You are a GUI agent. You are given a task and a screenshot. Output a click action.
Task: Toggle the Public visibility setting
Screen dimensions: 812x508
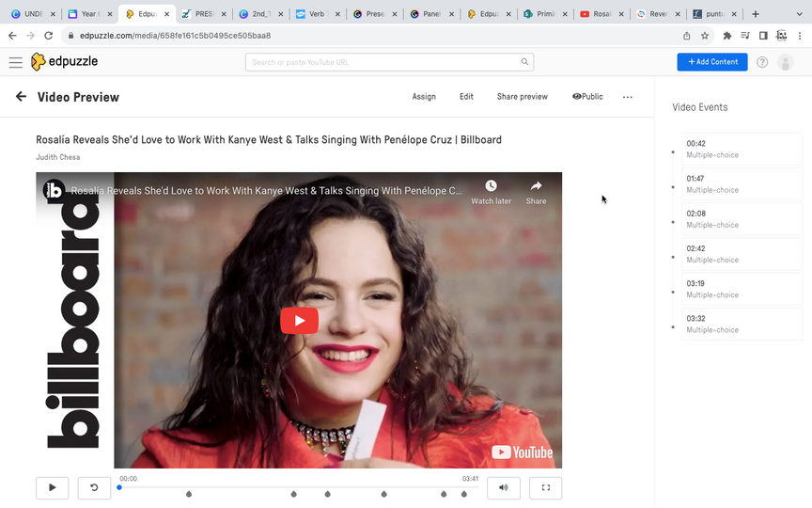click(587, 96)
